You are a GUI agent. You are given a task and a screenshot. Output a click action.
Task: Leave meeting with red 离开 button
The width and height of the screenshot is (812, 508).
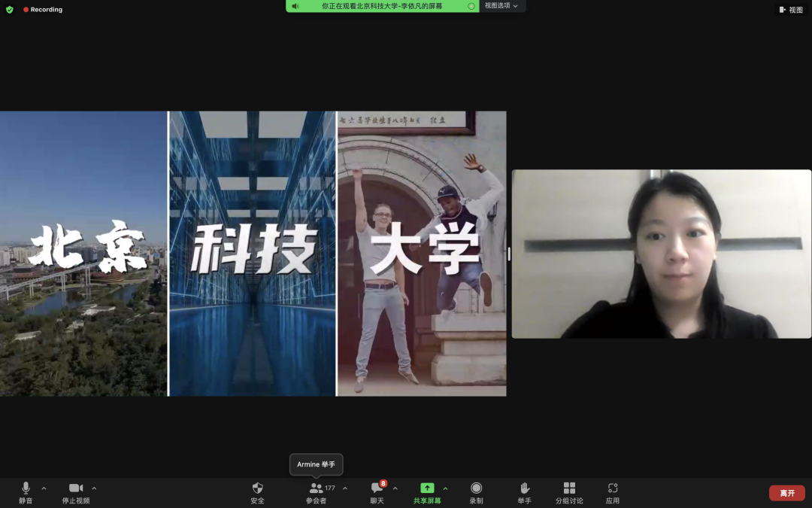click(787, 493)
